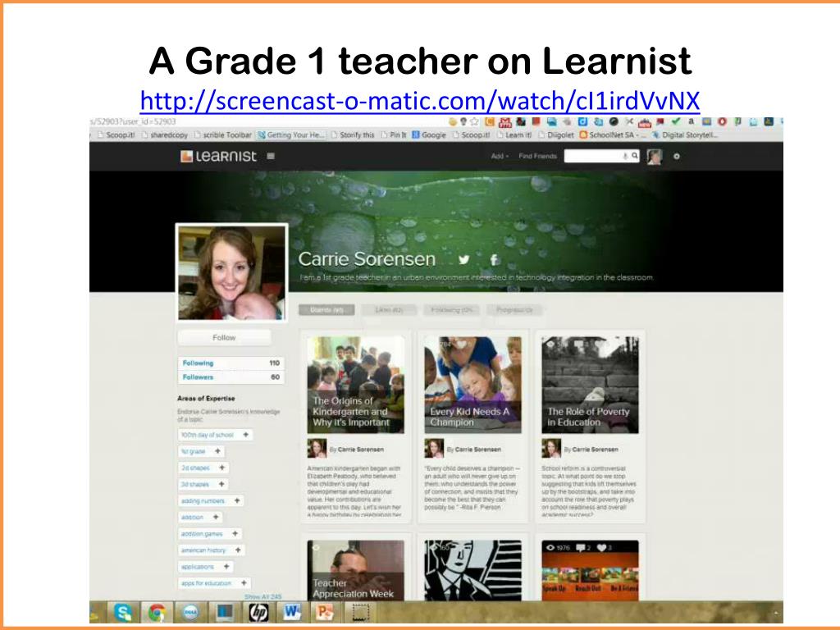Click Carrie Sorensen's Twitter icon
This screenshot has width=840, height=630.
pyautogui.click(x=464, y=260)
